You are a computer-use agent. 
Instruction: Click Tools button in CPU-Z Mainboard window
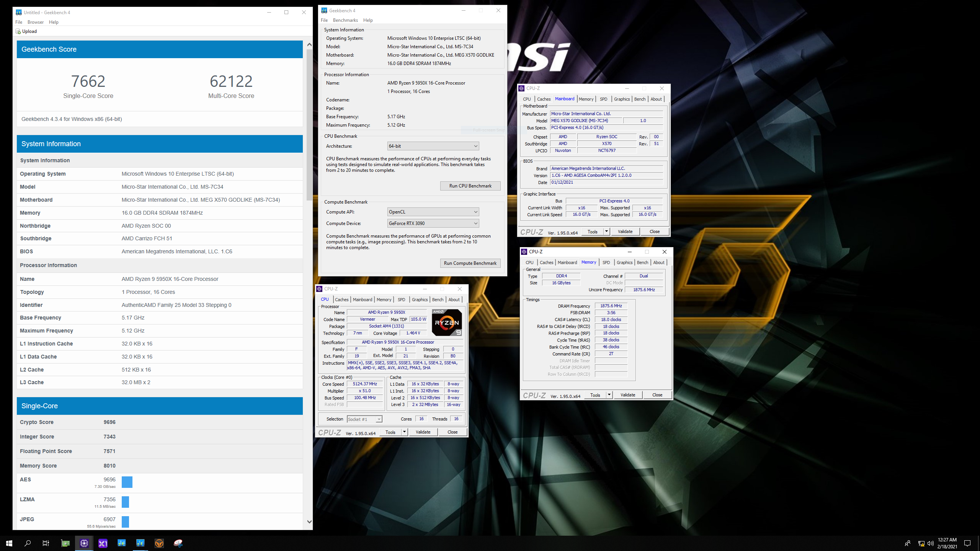point(593,231)
